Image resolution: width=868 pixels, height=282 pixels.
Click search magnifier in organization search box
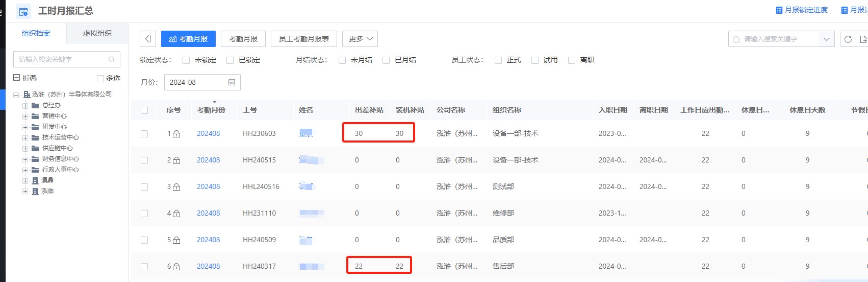[x=112, y=60]
